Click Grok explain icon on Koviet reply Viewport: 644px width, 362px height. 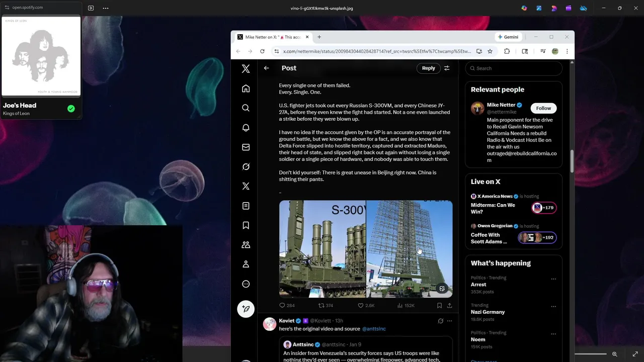[x=440, y=321]
